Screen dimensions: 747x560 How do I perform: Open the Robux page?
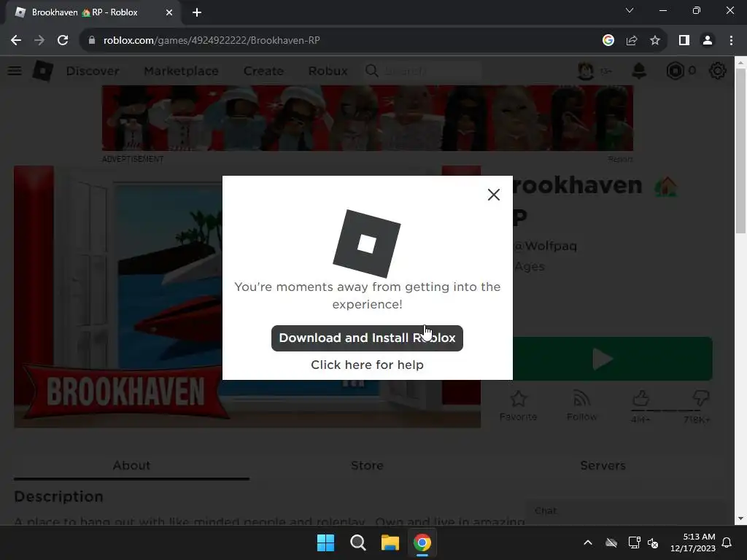pos(328,71)
